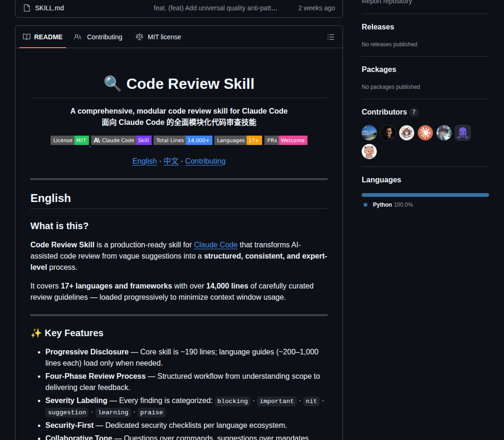Image resolution: width=504 pixels, height=440 pixels.
Task: Open the purple octopus contributor avatar
Action: (x=462, y=133)
